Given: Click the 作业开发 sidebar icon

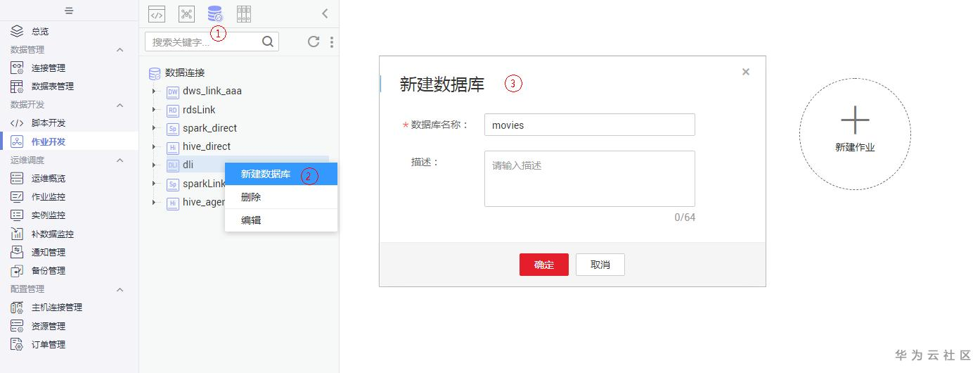Looking at the screenshot, I should pos(17,141).
